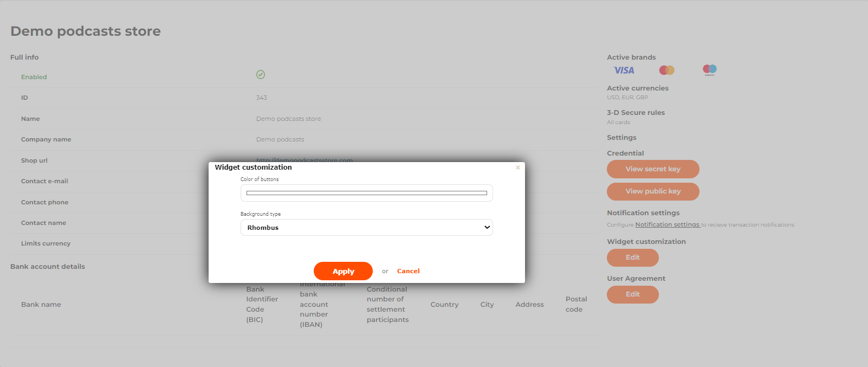Image resolution: width=868 pixels, height=367 pixels.
Task: Click the Maestro brand icon
Action: 710,70
